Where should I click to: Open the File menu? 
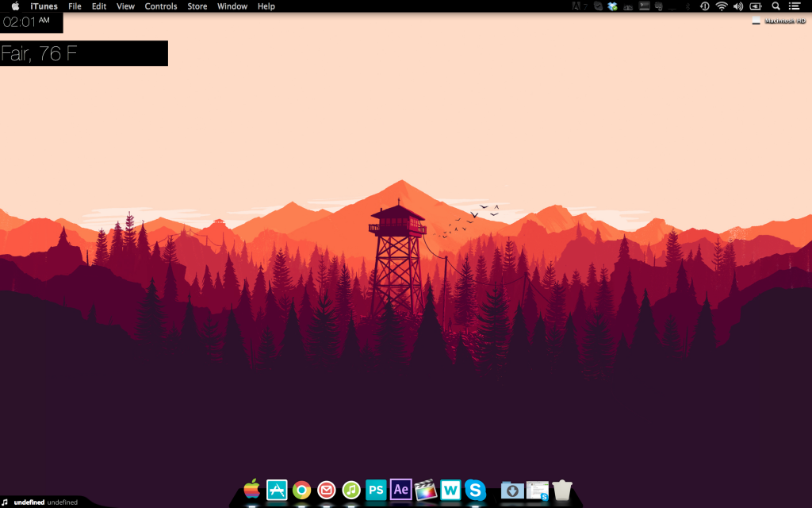(x=75, y=6)
